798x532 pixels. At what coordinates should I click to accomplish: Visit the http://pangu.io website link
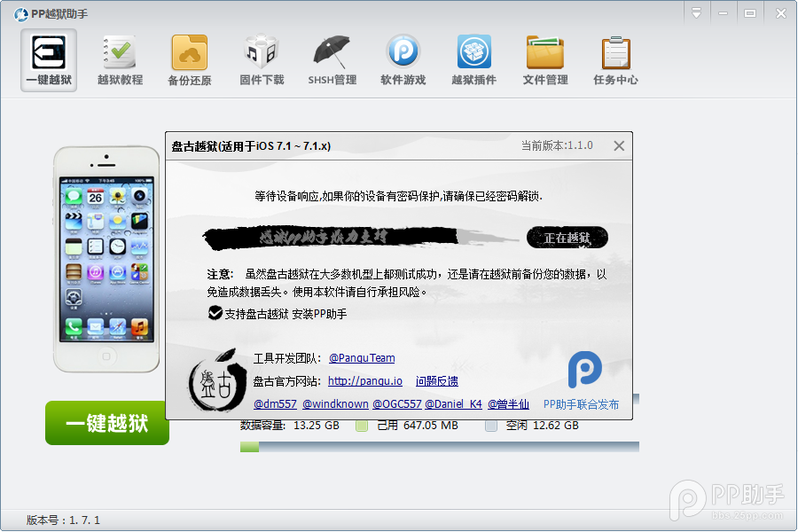[x=365, y=381]
